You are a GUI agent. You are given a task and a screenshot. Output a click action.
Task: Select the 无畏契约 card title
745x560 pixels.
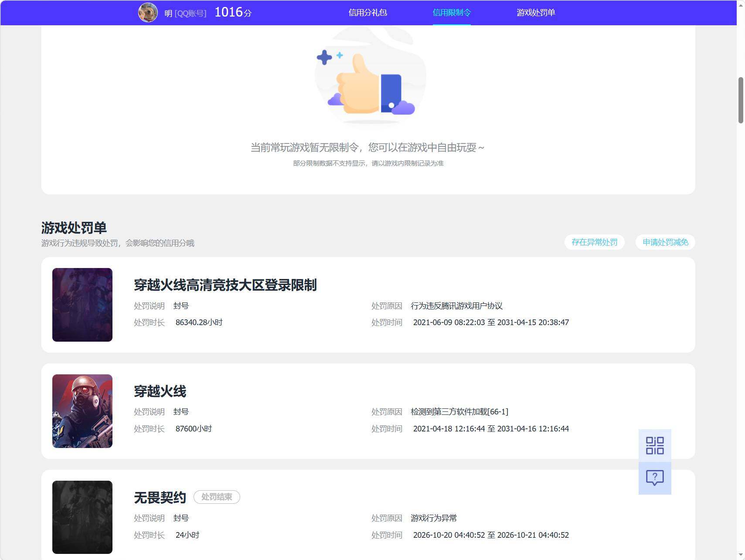click(160, 497)
